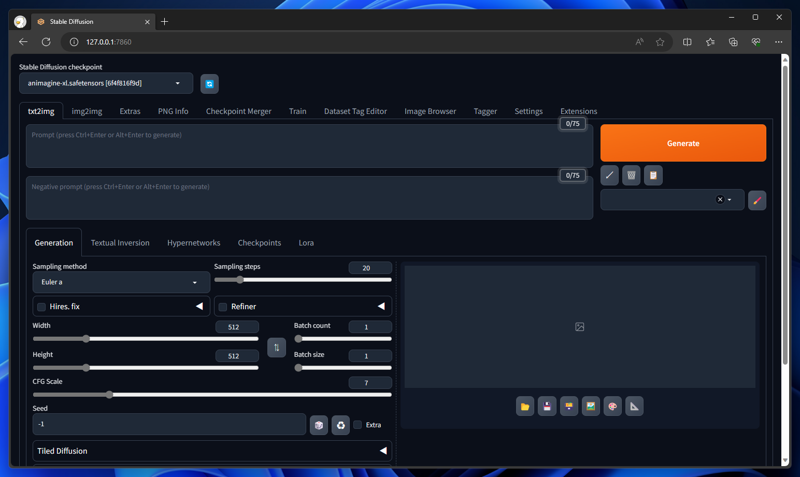The height and width of the screenshot is (477, 800).
Task: Toggle browser split screen icon
Action: click(x=687, y=42)
